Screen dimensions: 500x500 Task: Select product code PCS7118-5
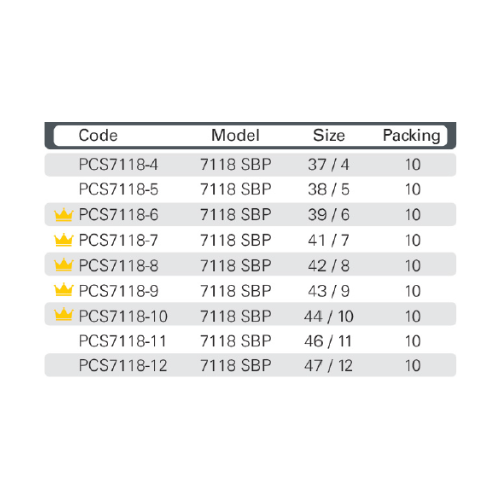pos(118,189)
